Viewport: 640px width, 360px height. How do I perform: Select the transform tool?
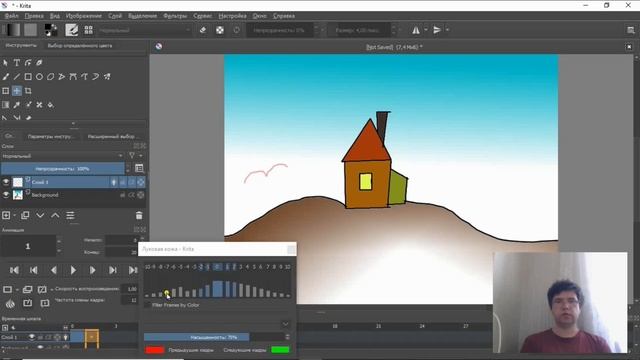pos(5,91)
